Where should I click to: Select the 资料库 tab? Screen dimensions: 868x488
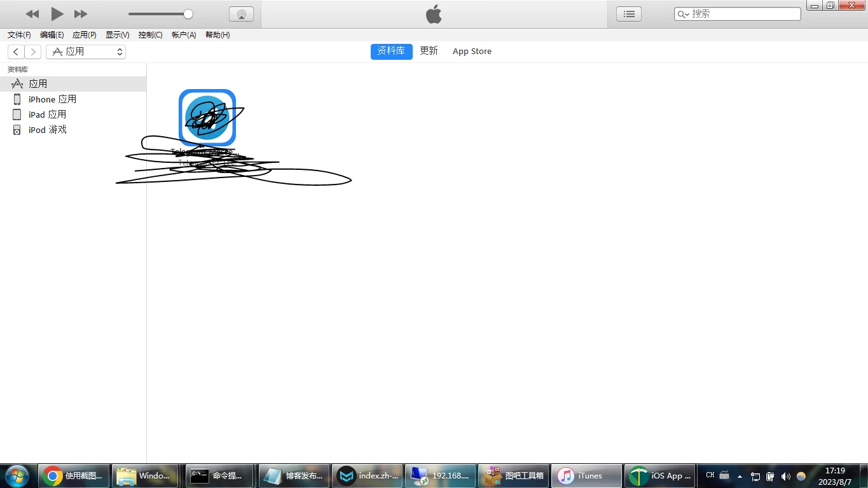pyautogui.click(x=390, y=51)
